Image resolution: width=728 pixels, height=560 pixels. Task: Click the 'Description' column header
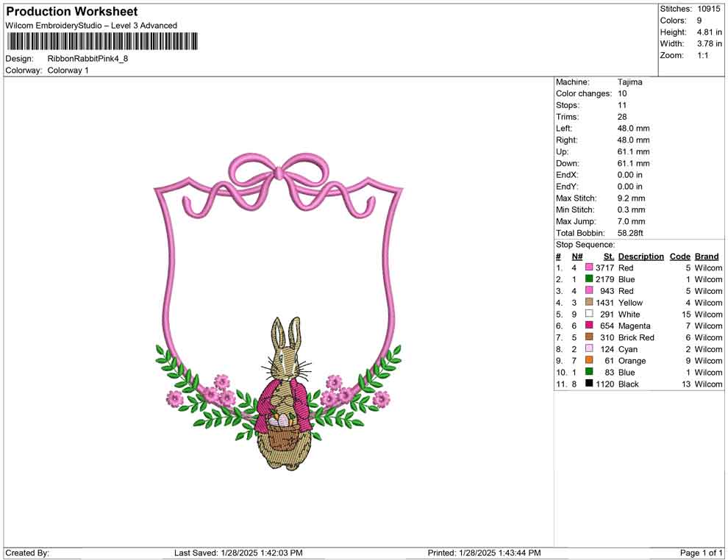tap(641, 256)
